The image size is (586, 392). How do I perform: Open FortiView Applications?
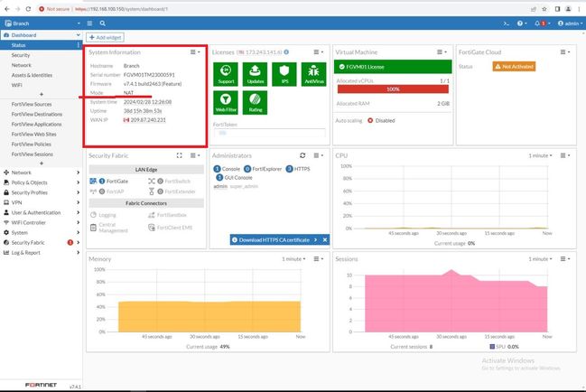pos(36,124)
